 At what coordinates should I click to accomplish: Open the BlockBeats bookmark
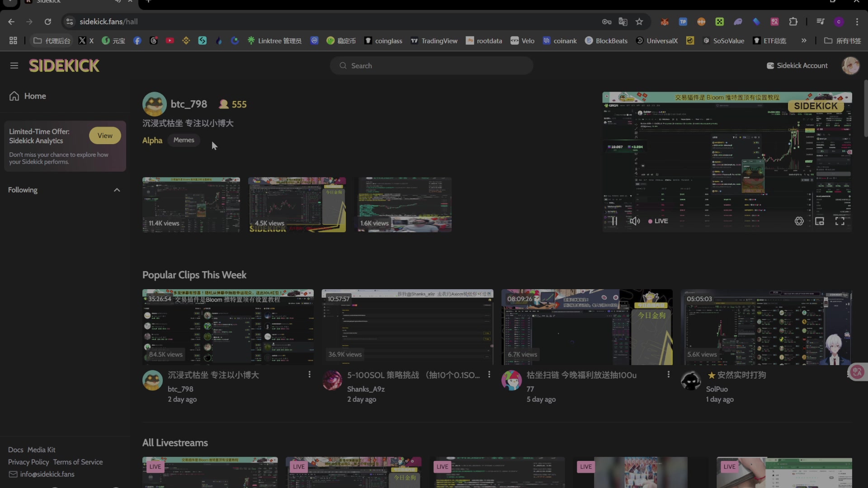pyautogui.click(x=606, y=41)
